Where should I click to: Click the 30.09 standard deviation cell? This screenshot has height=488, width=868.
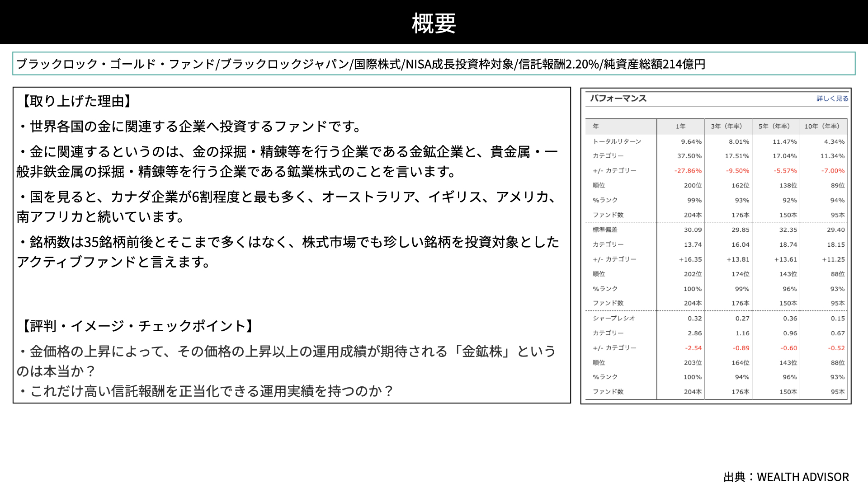tap(693, 230)
